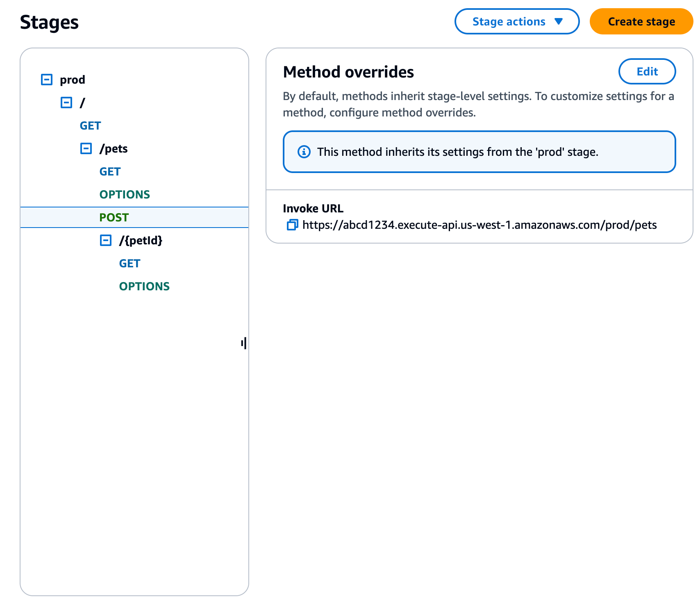
Task: Click the panel resize handle
Action: (x=244, y=343)
